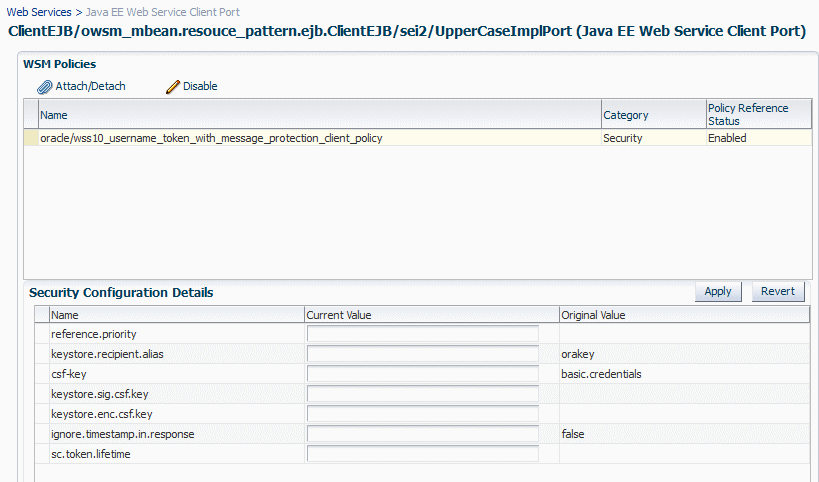Click the csf-key Current Value field
The height and width of the screenshot is (482, 819).
click(x=423, y=373)
